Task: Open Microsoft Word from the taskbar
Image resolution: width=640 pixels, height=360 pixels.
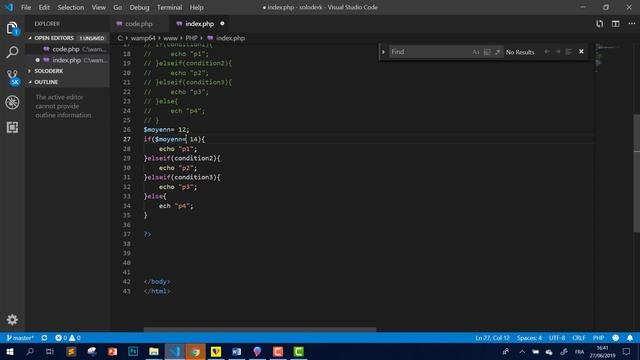Action: (237, 351)
